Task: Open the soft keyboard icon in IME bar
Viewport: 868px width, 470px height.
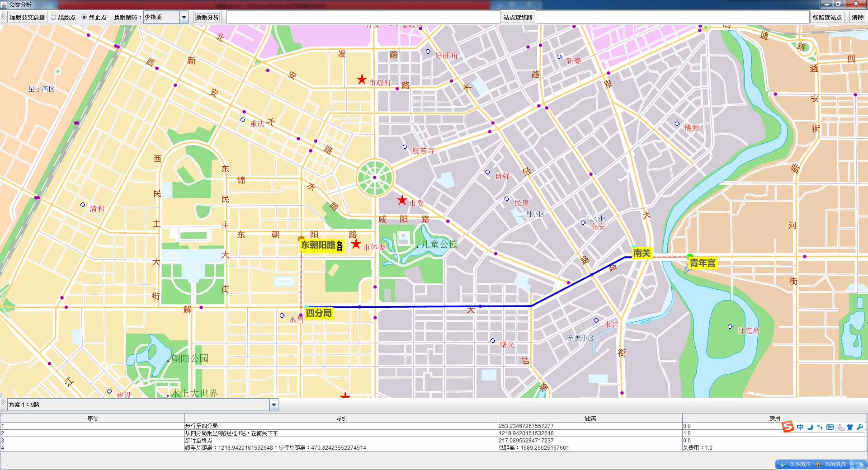Action: click(x=830, y=427)
